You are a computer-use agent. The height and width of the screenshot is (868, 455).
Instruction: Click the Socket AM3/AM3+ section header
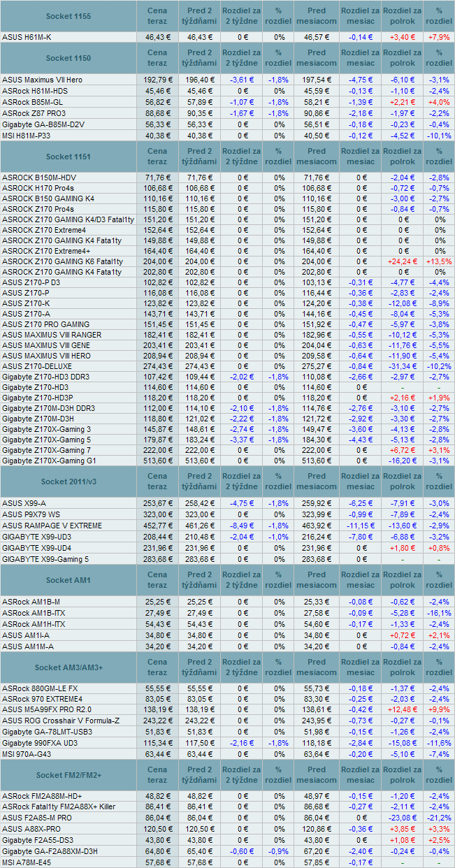pos(68,667)
